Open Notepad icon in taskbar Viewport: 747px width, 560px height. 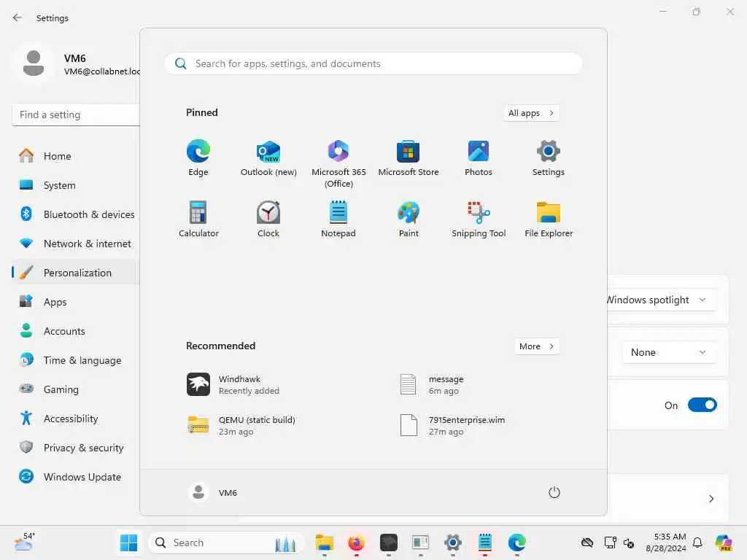coord(484,542)
